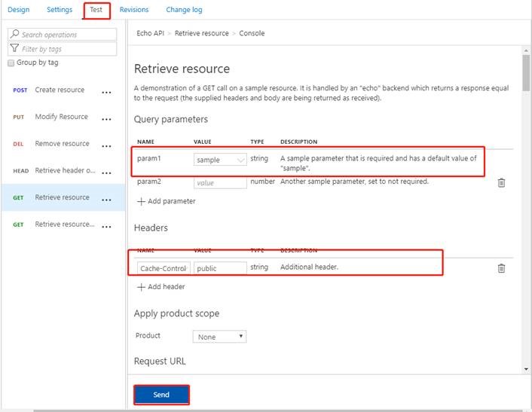Open the Change log tab
532x412 pixels.
[x=184, y=10]
